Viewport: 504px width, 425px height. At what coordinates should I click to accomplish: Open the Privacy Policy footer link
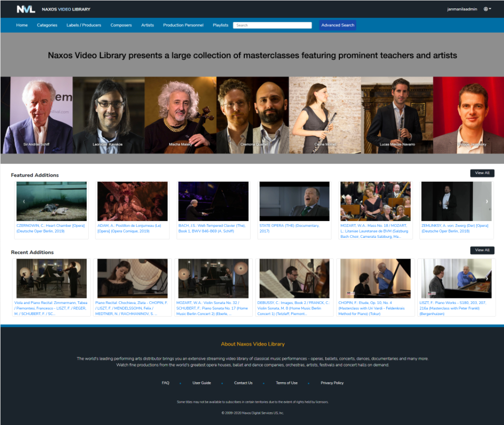[332, 383]
